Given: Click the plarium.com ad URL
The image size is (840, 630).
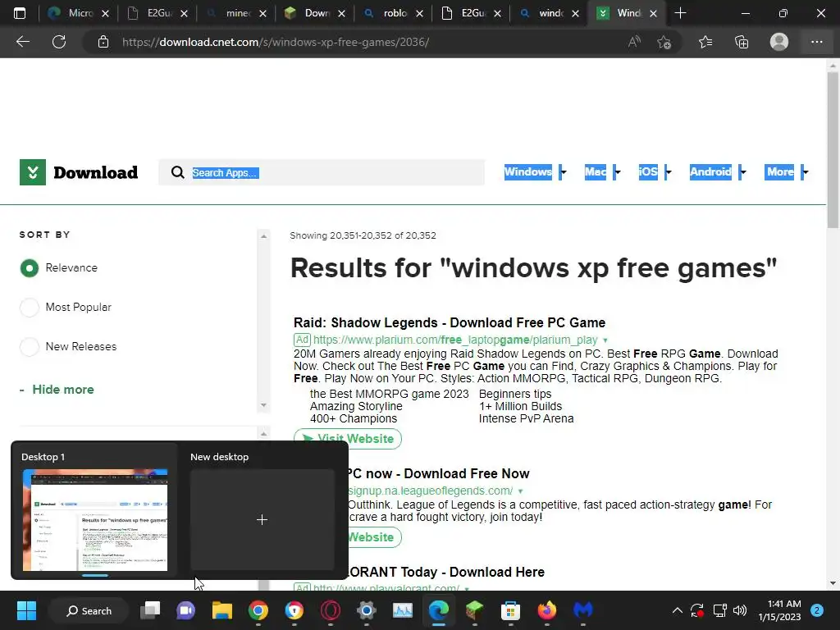Looking at the screenshot, I should (455, 340).
